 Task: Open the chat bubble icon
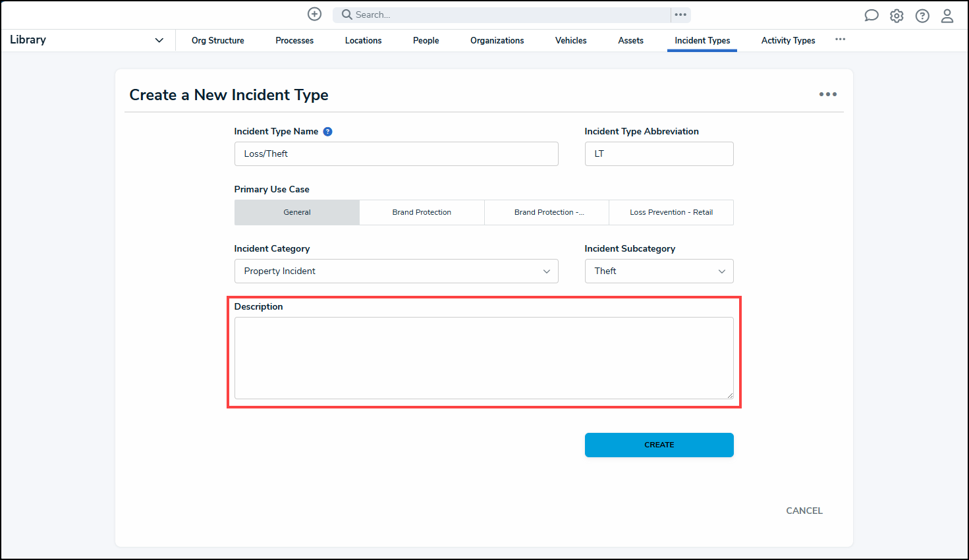tap(871, 16)
